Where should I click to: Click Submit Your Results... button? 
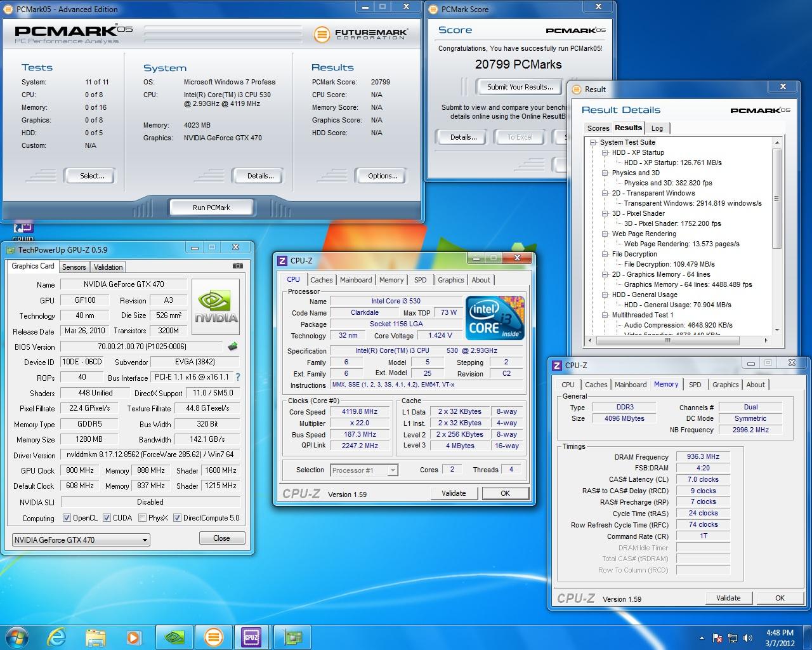pos(520,87)
